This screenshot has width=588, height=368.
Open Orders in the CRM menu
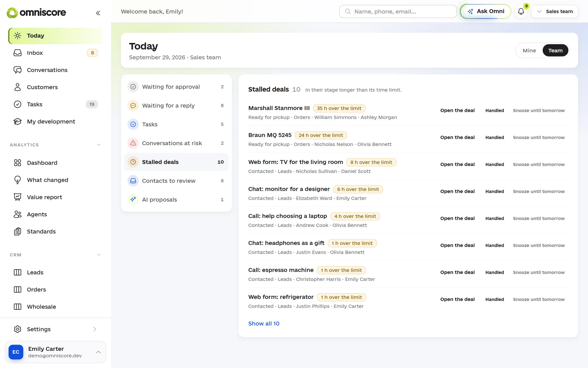point(56,290)
